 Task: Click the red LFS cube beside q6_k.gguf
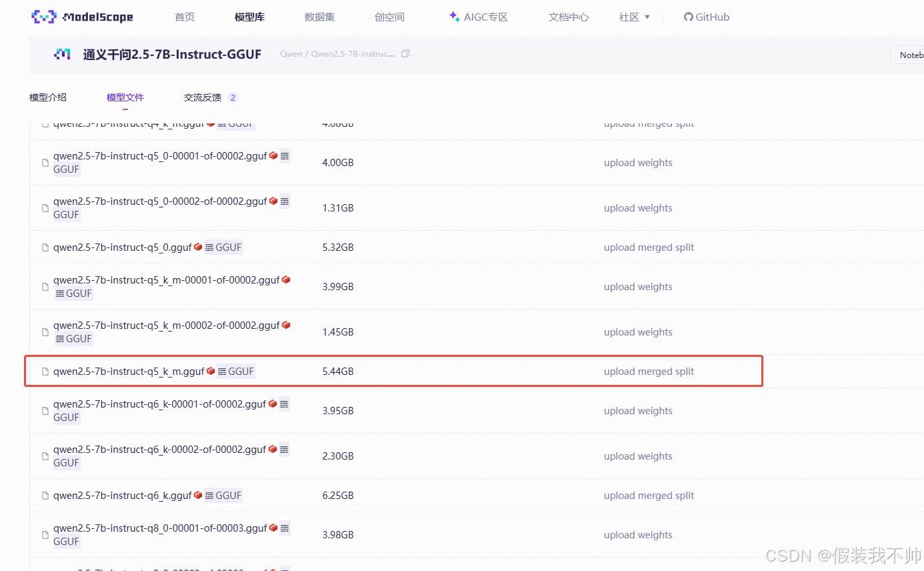[197, 496]
